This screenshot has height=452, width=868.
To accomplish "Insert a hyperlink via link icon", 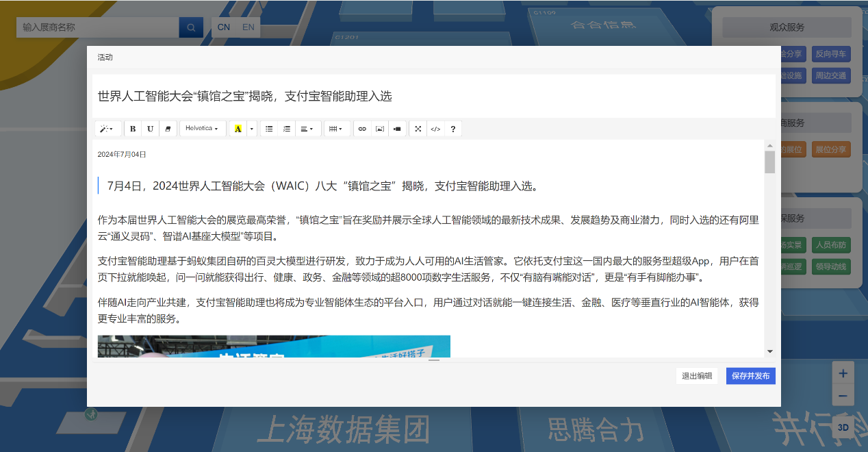I will pyautogui.click(x=362, y=129).
